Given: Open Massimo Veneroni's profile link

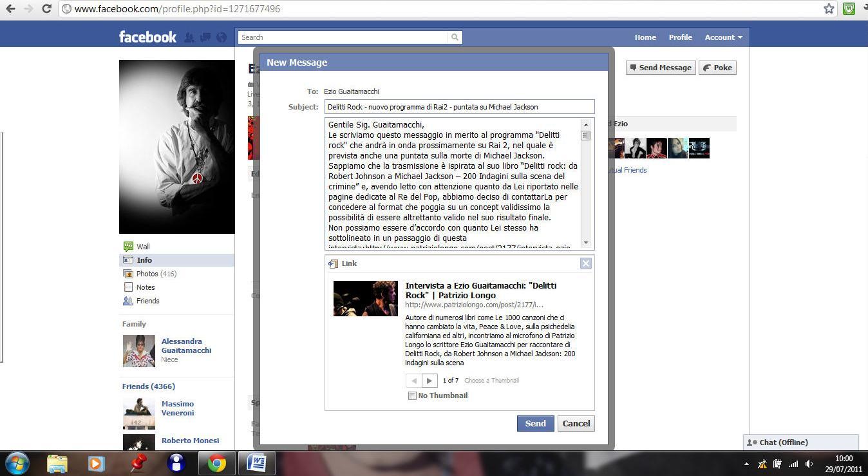Looking at the screenshot, I should (178, 408).
